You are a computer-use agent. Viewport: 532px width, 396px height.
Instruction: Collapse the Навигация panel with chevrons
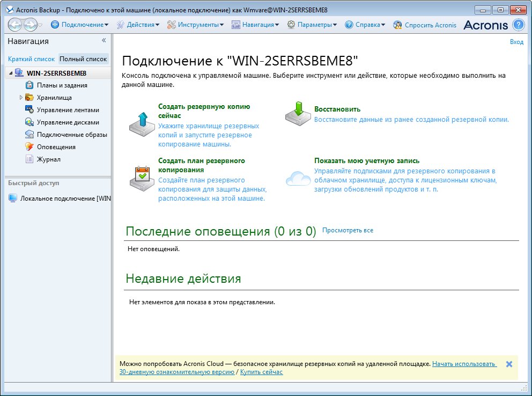click(104, 41)
